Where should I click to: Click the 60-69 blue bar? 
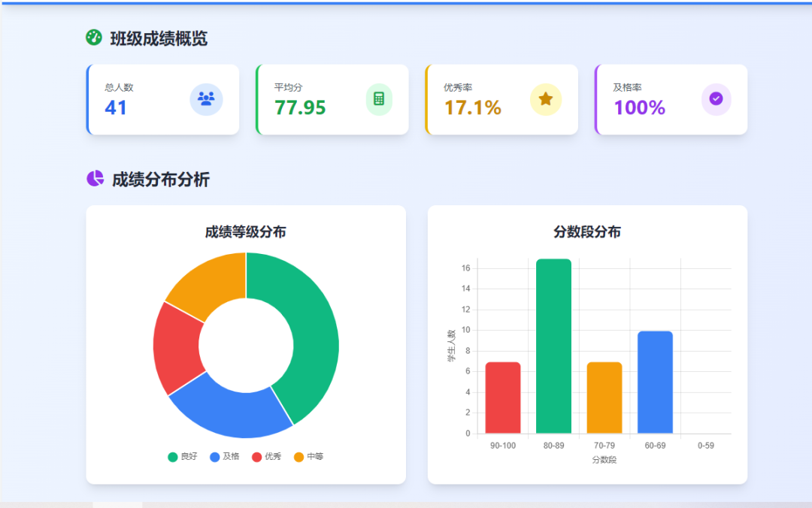tap(654, 379)
